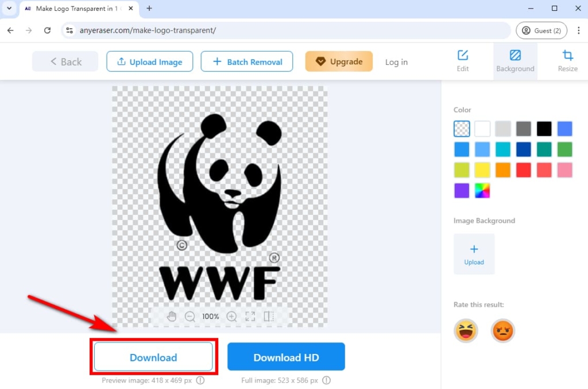The image size is (588, 389).
Task: Open the tab search dropdown
Action: pos(8,9)
